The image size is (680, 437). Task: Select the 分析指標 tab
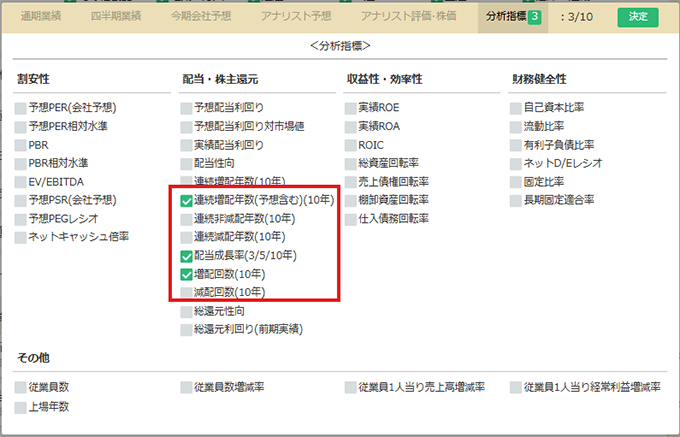[x=513, y=17]
